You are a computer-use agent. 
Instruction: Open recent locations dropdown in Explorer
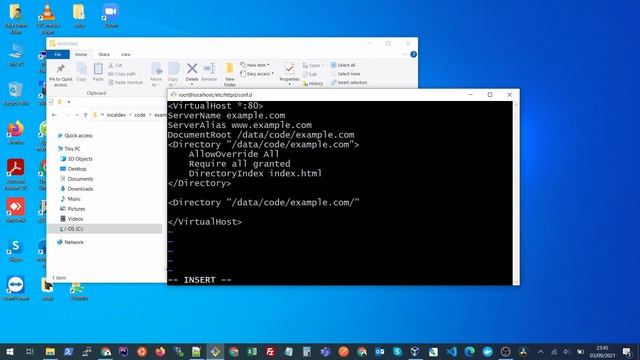click(77, 115)
